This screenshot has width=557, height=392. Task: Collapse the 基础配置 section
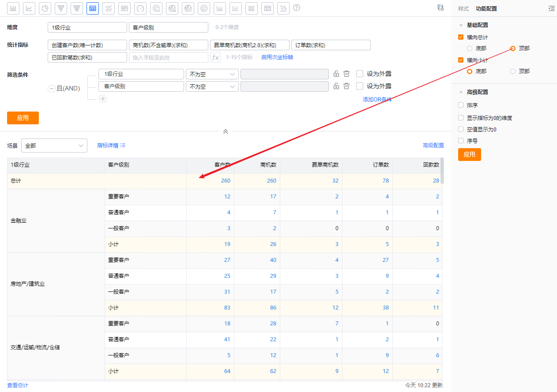461,25
